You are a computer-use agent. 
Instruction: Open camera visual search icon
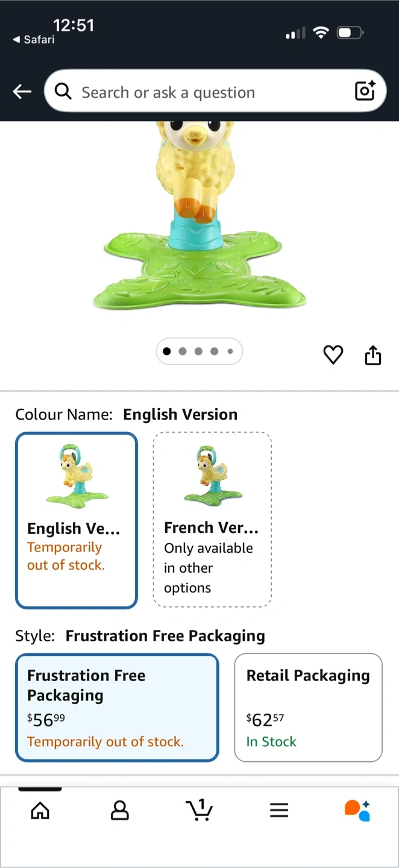coord(365,91)
